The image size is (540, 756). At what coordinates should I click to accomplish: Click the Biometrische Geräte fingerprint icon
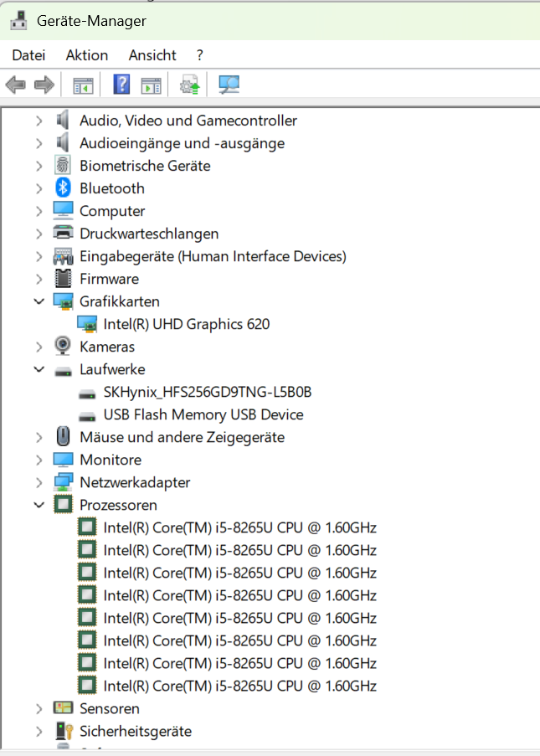[x=63, y=166]
